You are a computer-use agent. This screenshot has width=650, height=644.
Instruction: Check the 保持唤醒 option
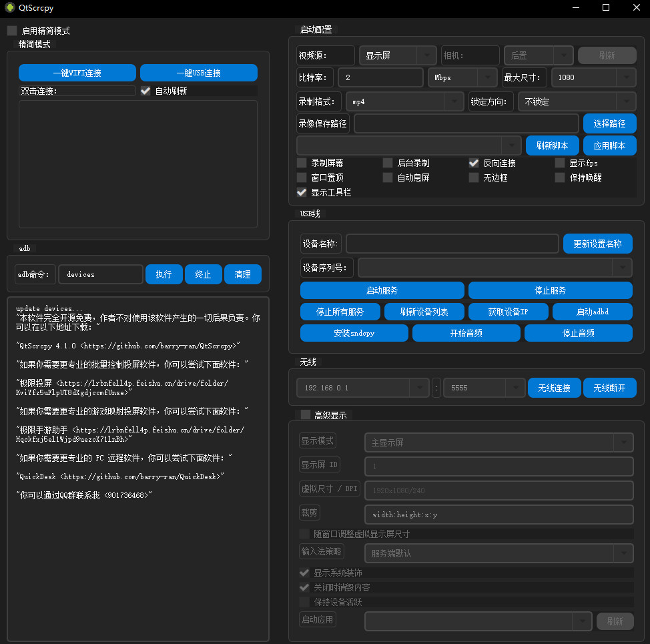tap(560, 178)
